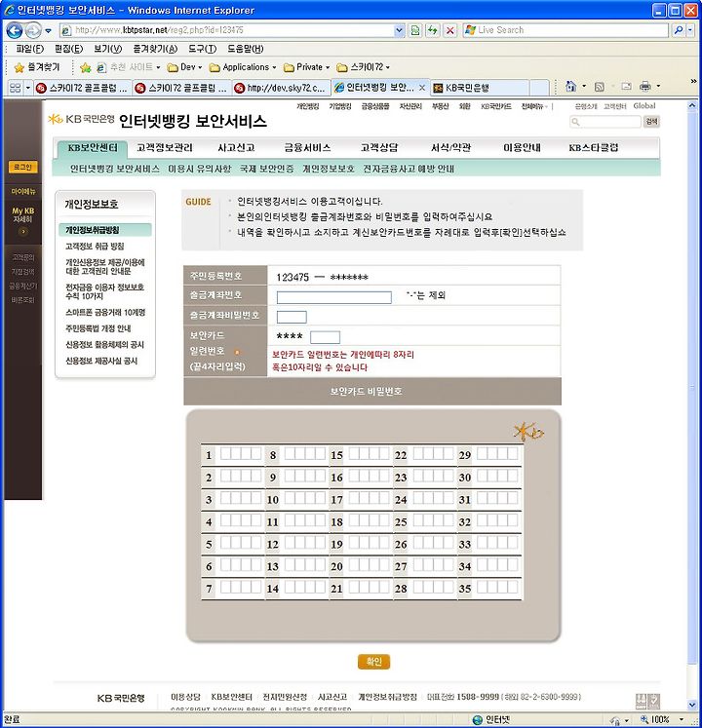Click the 출금계좌번호 input field
The height and width of the screenshot is (728, 702).
(x=334, y=297)
